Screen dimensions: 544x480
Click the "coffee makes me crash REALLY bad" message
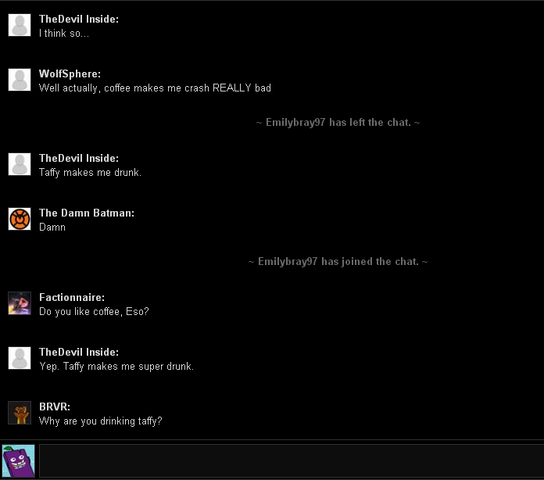[155, 88]
